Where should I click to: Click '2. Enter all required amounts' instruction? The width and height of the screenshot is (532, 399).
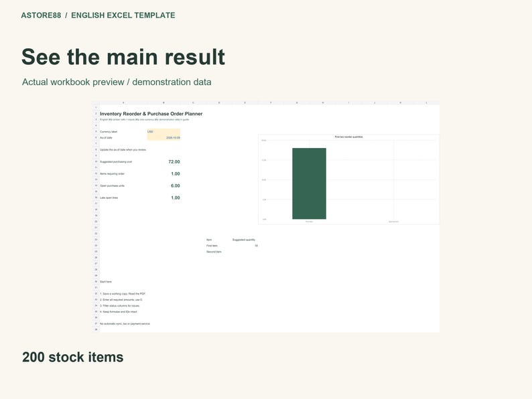pos(121,300)
